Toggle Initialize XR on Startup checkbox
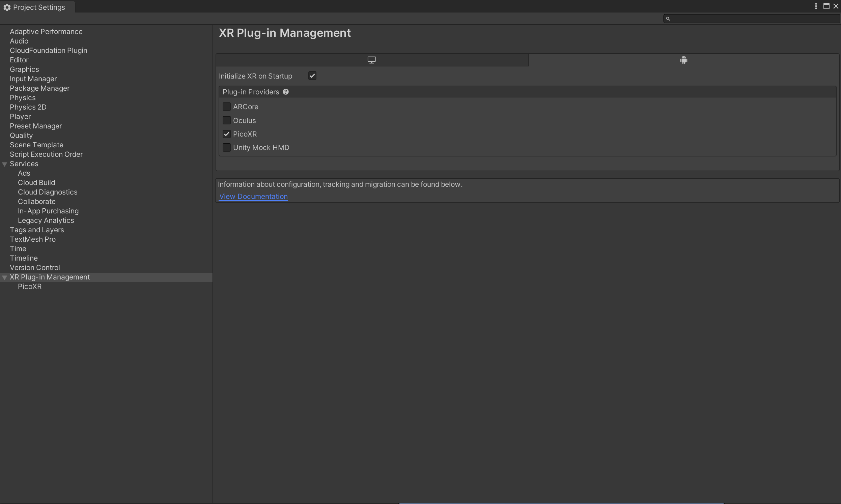The height and width of the screenshot is (504, 841). pos(312,76)
